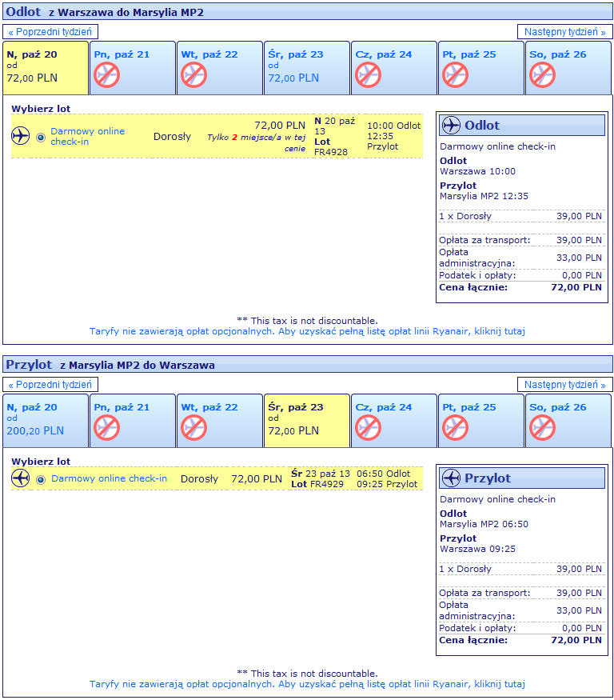Open Ryanair optional fees link under outbound section
Screen dimensions: 614x700
coord(307,331)
